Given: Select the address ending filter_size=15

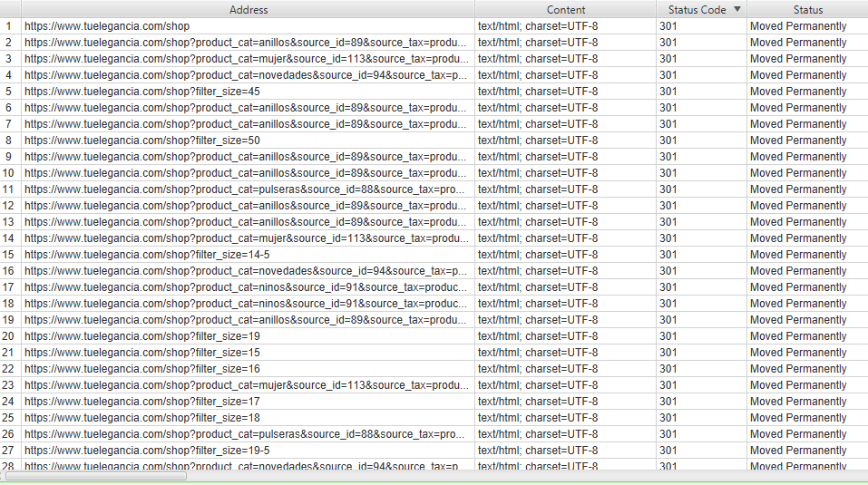Looking at the screenshot, I should 141,353.
